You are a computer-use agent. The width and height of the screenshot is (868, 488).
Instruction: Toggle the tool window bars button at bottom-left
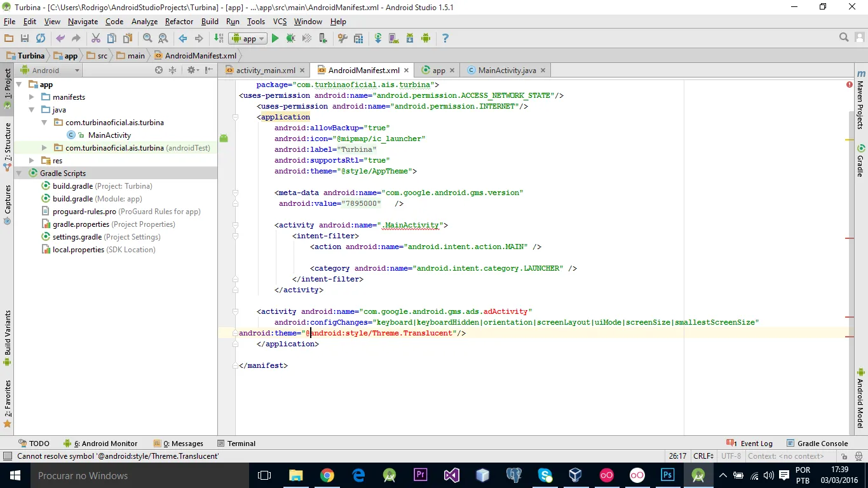7,456
